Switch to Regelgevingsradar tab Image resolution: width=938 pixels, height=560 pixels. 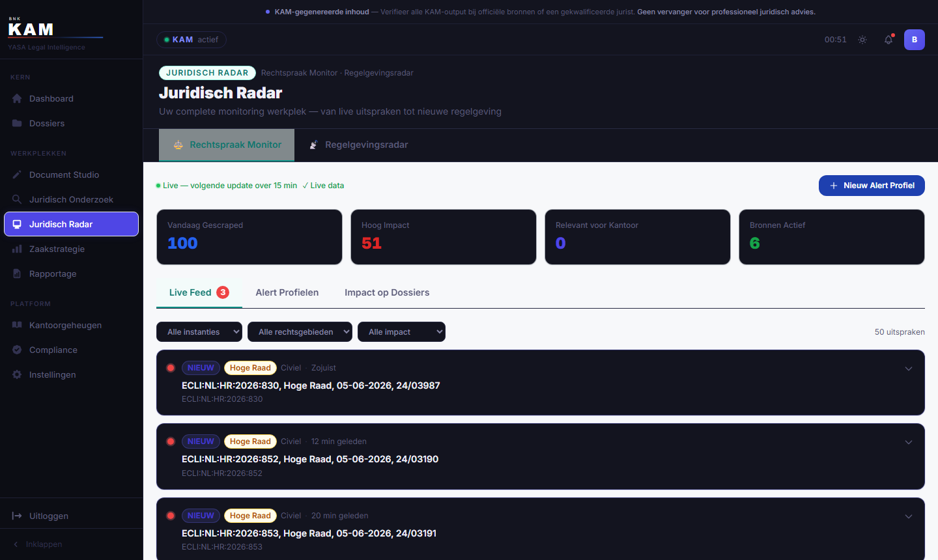[x=358, y=145]
